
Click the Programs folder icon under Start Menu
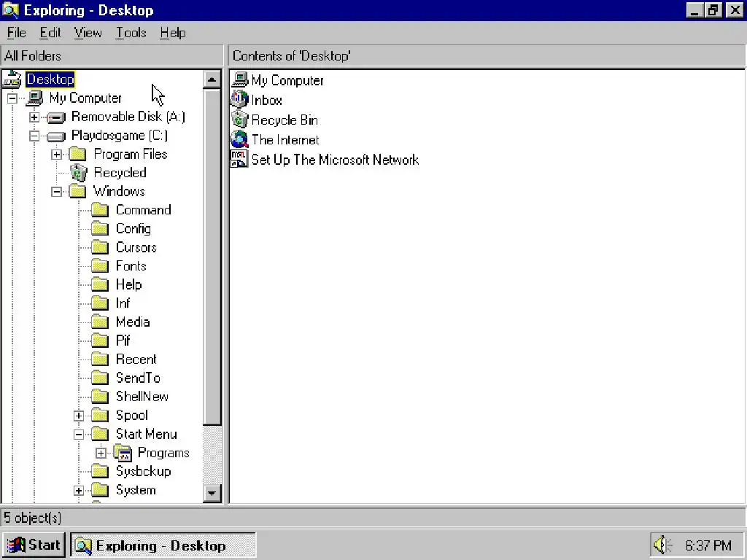click(123, 453)
